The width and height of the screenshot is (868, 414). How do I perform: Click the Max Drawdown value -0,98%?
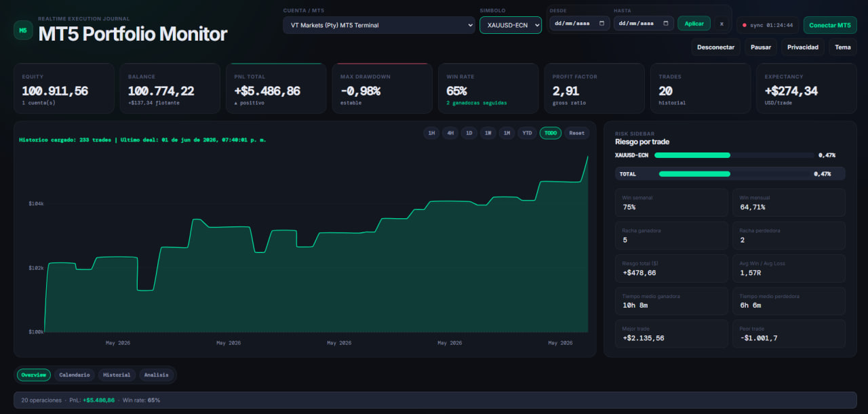pyautogui.click(x=361, y=91)
